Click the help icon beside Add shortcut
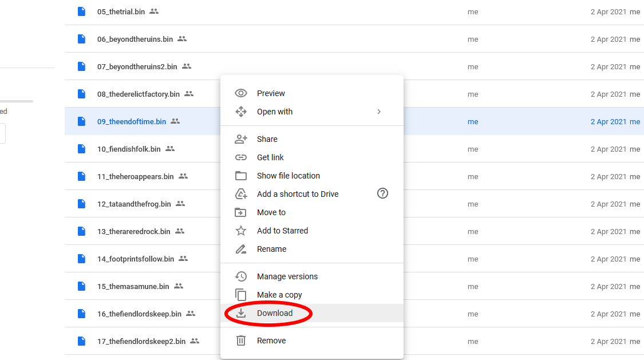This screenshot has width=644, height=360. tap(382, 193)
